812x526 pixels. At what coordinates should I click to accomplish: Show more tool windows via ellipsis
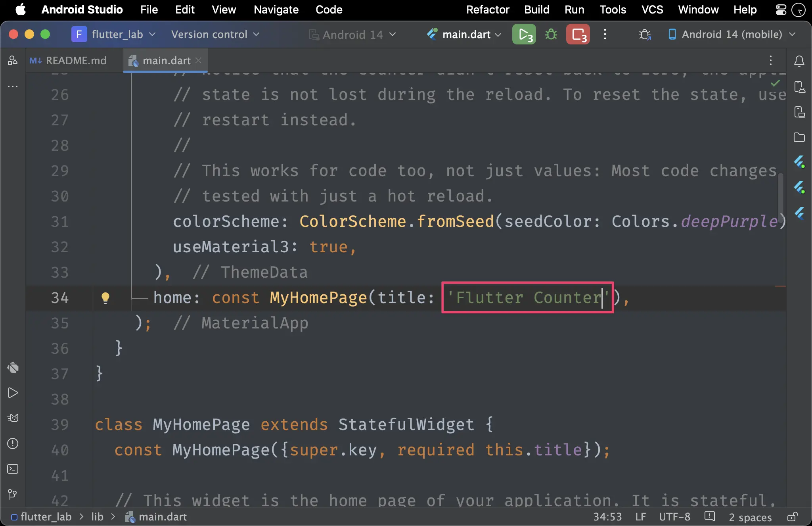(x=13, y=86)
